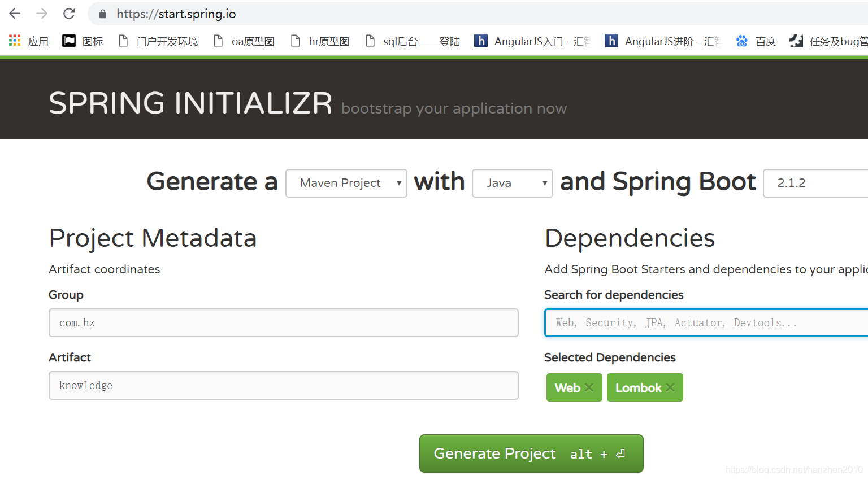Screen dimensions: 868x480
Task: Click the SPRING INITIALIZR title
Action: click(x=190, y=103)
